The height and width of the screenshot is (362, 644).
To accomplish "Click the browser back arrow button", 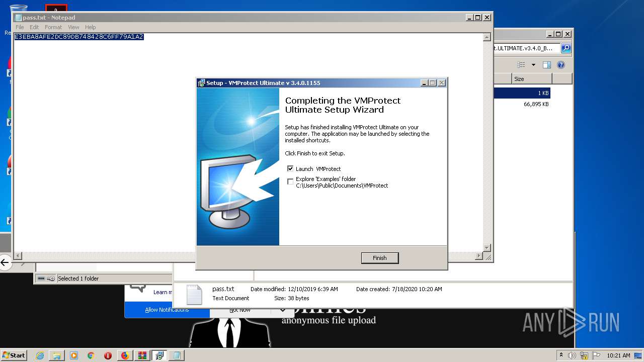I will click(5, 262).
